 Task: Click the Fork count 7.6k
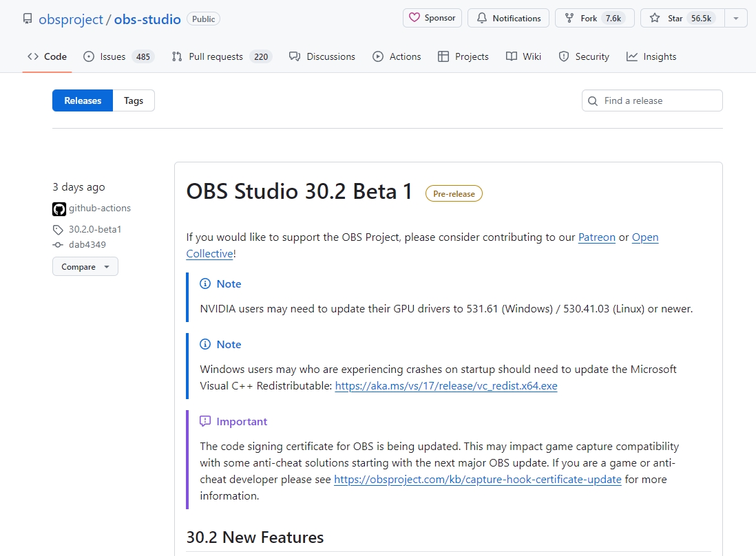(x=613, y=19)
